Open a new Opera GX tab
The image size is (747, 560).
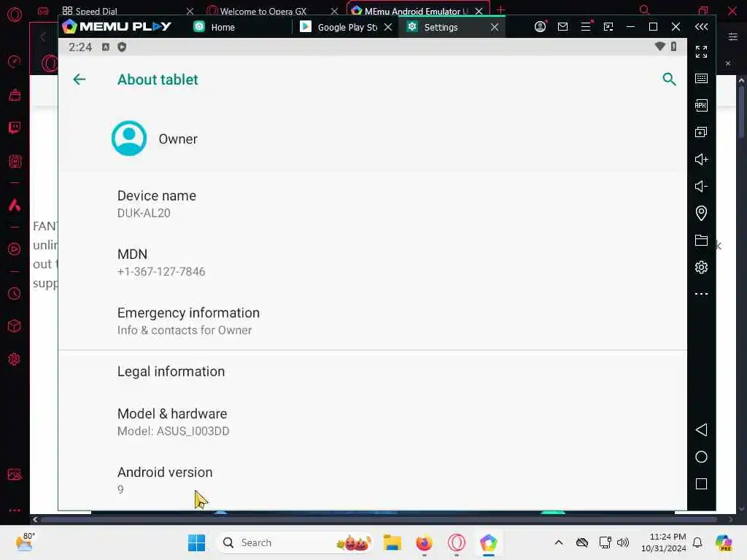(500, 10)
